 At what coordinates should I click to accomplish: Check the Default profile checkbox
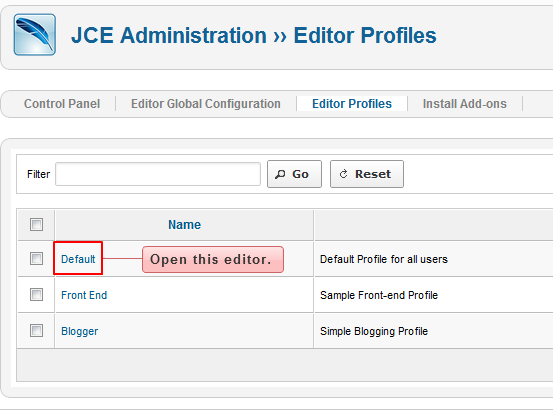36,259
